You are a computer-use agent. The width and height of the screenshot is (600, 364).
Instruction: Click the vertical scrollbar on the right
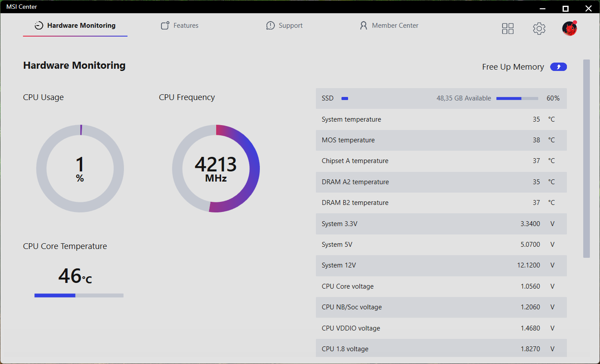coord(586,159)
